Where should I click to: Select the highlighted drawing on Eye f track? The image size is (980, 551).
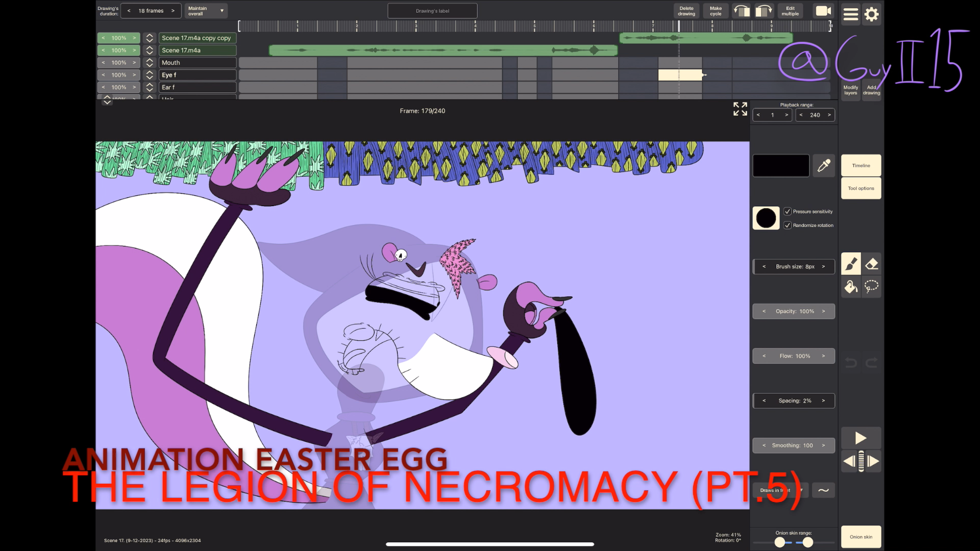click(680, 75)
